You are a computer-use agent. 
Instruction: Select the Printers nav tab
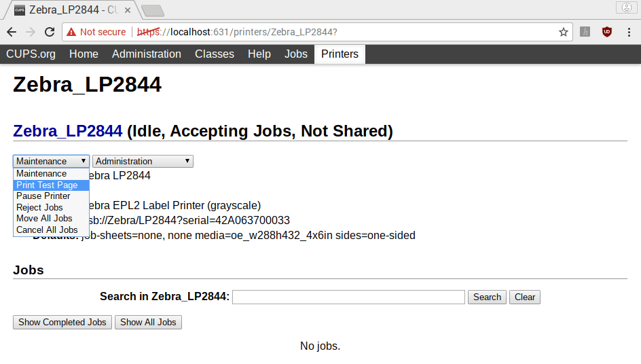pyautogui.click(x=340, y=54)
